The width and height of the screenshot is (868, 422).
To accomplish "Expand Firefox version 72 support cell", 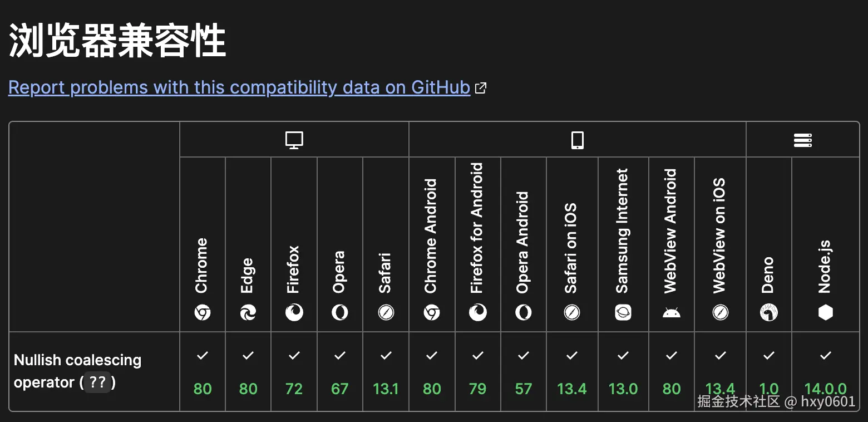I will pos(294,388).
